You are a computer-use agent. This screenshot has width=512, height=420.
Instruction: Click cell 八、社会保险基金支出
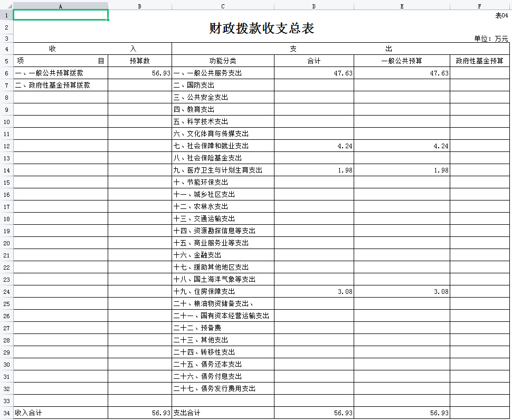pos(223,158)
